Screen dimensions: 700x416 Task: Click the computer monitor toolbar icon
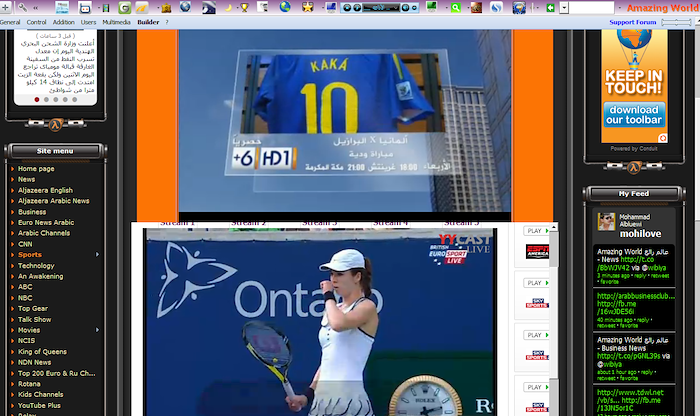(331, 7)
